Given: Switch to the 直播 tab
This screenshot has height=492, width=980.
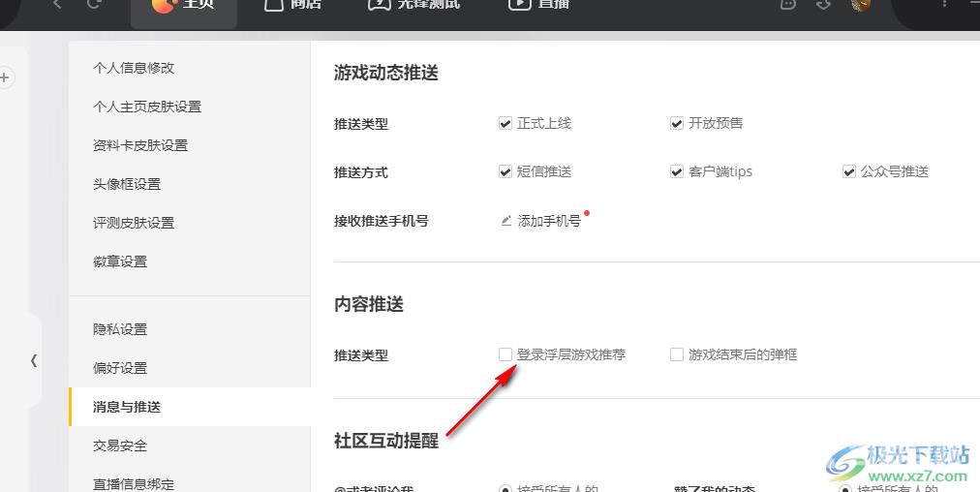Looking at the screenshot, I should point(537,5).
